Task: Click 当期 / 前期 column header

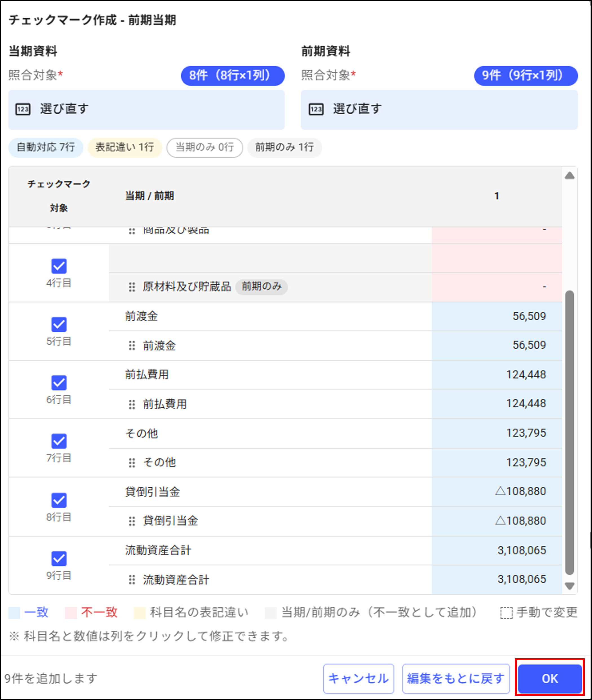Action: 150,196
